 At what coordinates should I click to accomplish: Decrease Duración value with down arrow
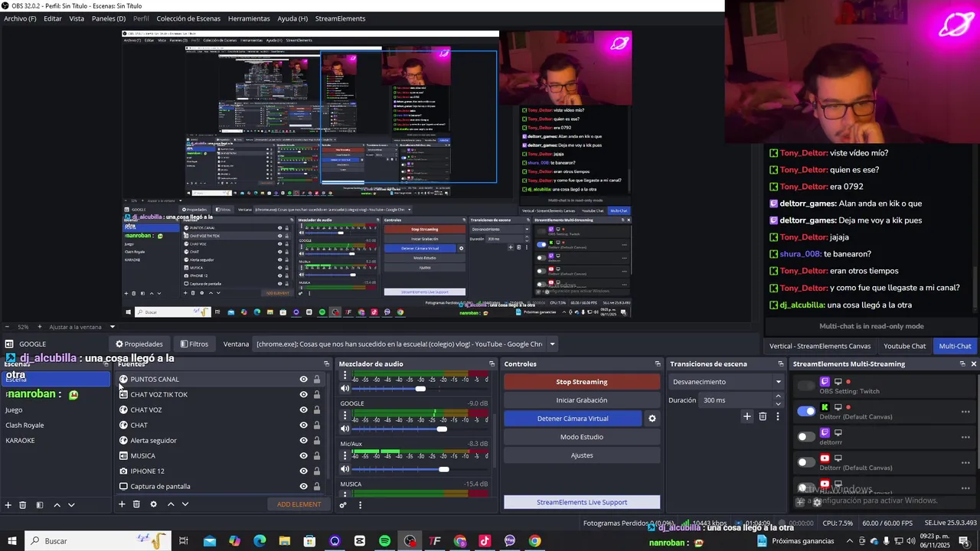tap(778, 404)
